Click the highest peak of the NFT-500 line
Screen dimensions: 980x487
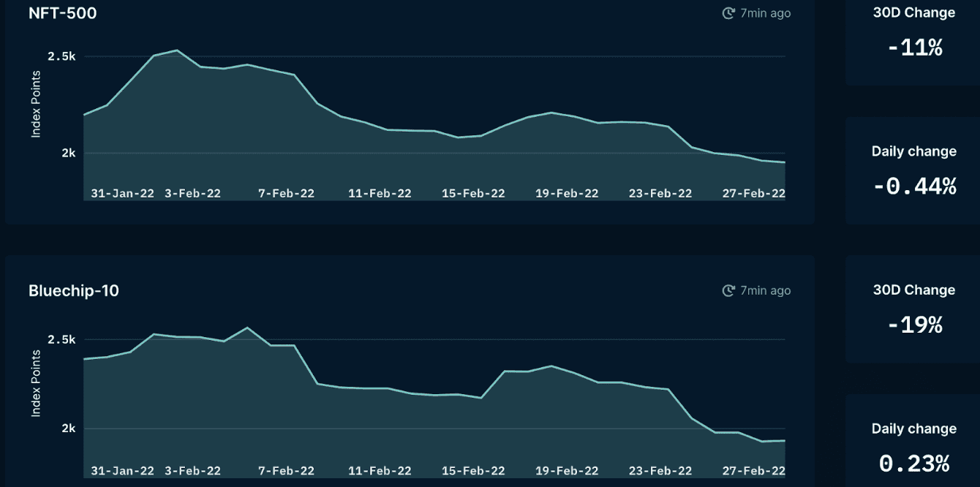click(x=177, y=50)
